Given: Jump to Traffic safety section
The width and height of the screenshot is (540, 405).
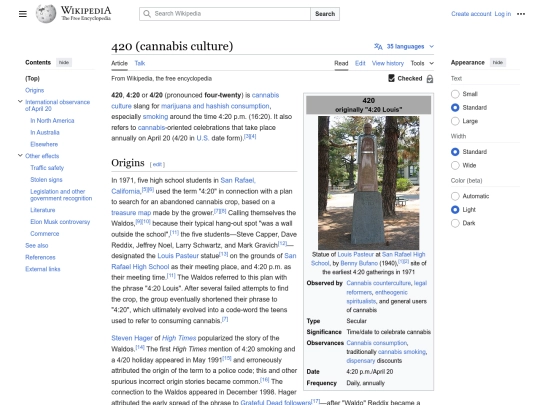Looking at the screenshot, I should pyautogui.click(x=47, y=168).
